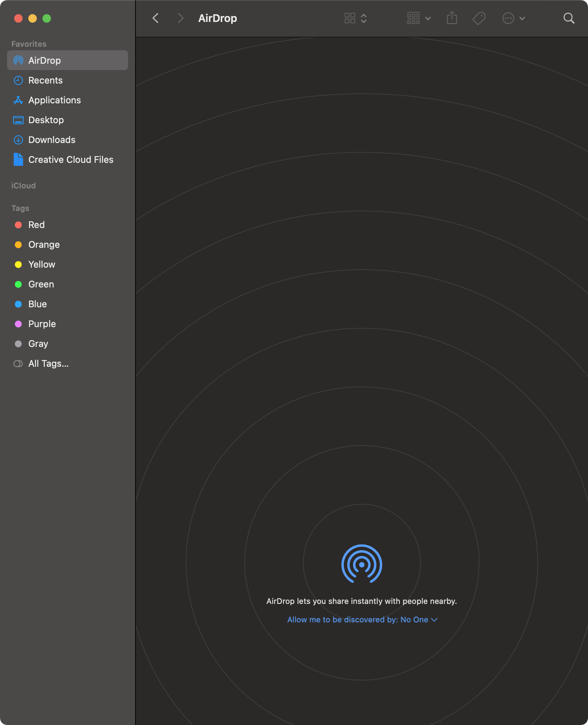Select AirDrop in the sidebar
This screenshot has height=725, width=588.
(x=68, y=60)
